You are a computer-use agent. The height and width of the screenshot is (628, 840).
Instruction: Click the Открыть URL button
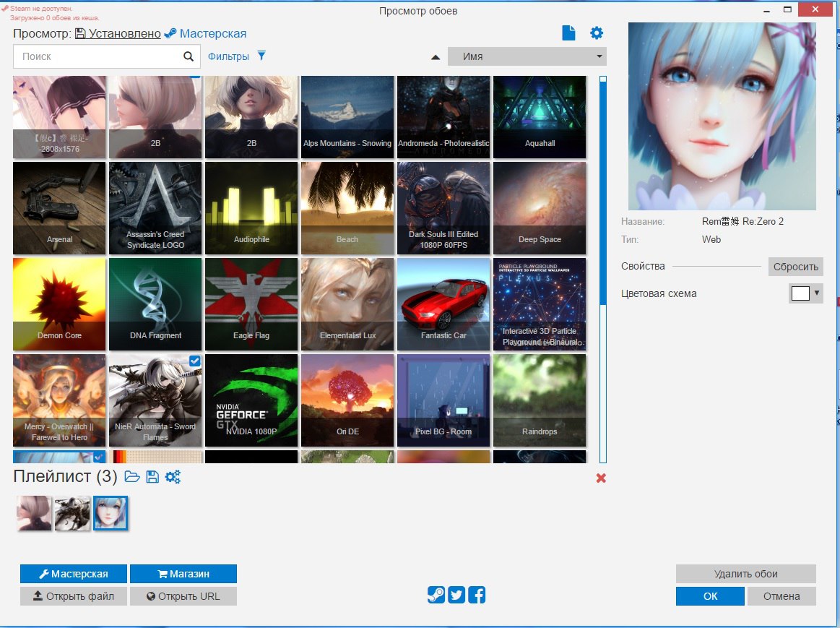pyautogui.click(x=183, y=596)
